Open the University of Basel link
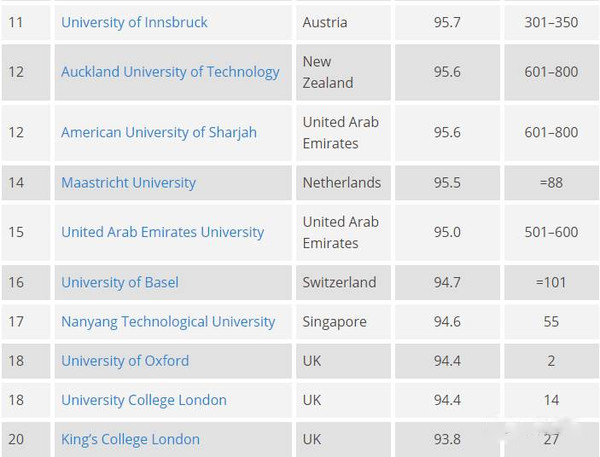The image size is (600, 457). click(120, 282)
